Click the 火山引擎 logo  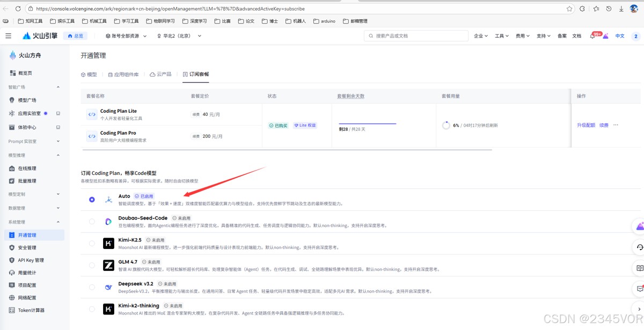point(40,36)
